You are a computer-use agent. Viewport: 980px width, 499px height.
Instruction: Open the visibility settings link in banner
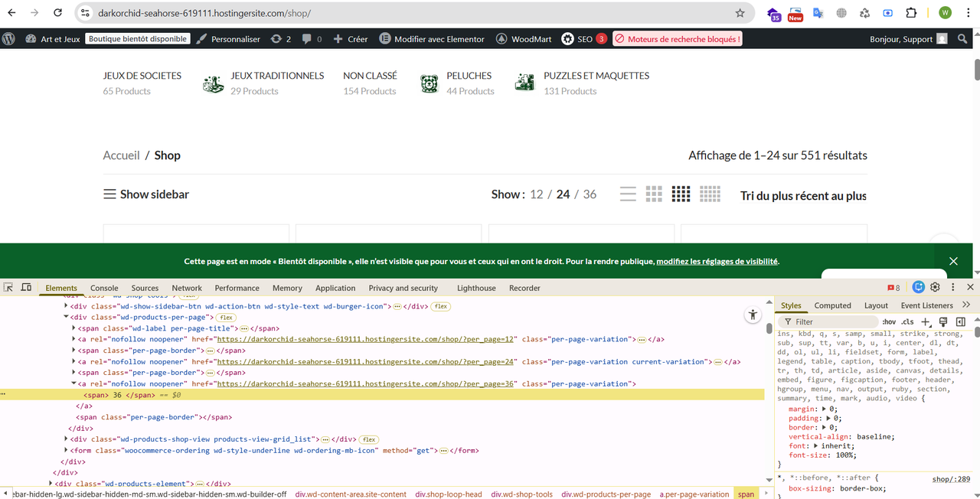(x=717, y=261)
